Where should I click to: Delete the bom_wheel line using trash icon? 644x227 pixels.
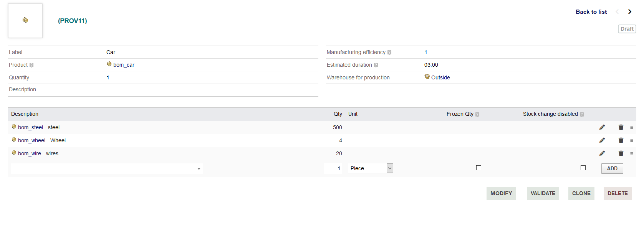tap(621, 140)
